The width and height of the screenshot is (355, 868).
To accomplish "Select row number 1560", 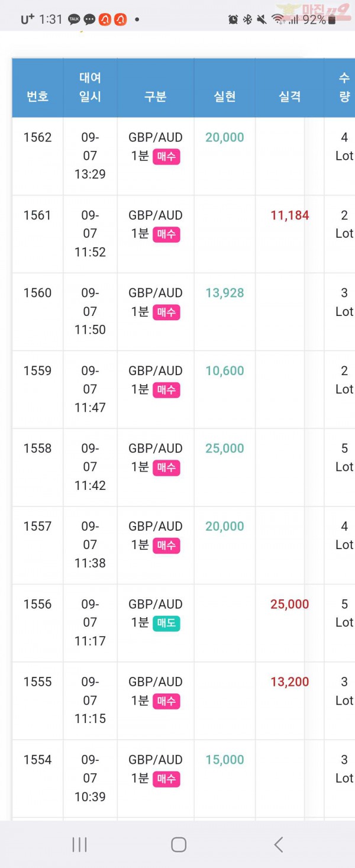I will (x=37, y=293).
